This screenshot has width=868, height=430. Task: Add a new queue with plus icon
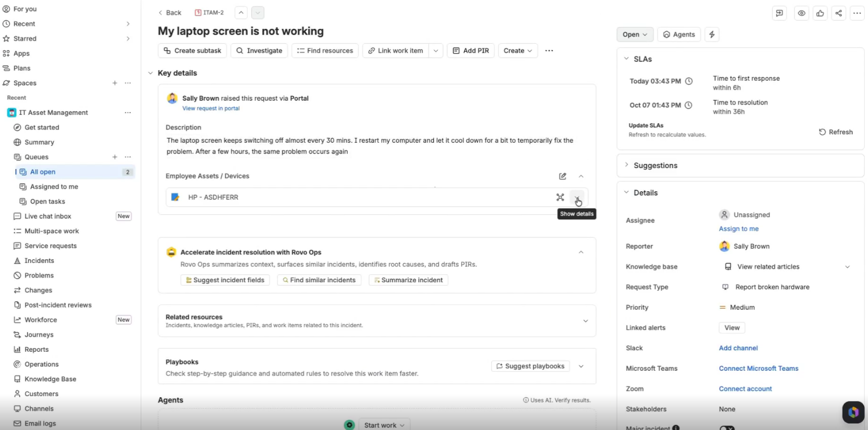coord(115,157)
